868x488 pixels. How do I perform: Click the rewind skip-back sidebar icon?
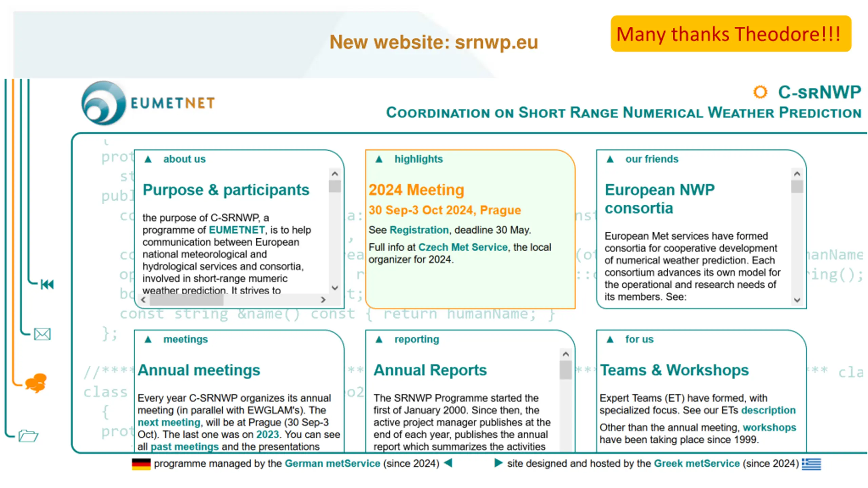(47, 284)
